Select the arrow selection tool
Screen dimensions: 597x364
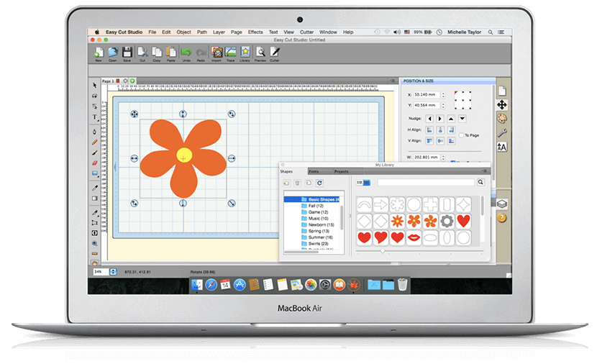pos(95,85)
